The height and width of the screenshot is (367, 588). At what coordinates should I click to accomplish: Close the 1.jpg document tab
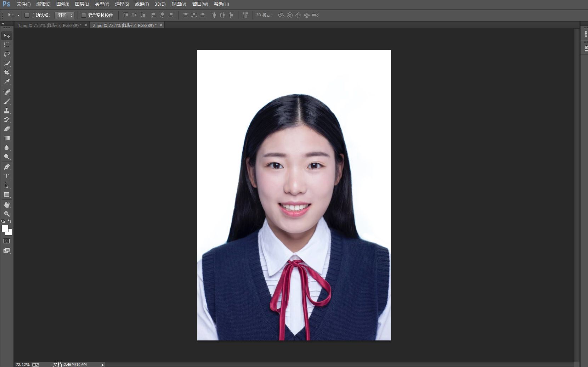pos(86,25)
